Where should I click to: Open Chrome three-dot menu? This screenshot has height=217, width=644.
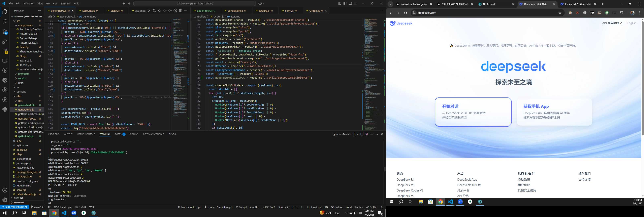pos(640,13)
